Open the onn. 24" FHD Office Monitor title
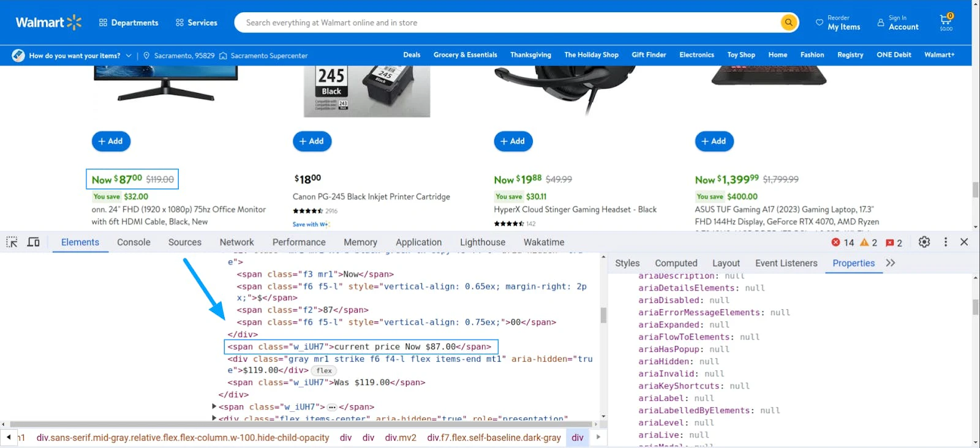 179,215
